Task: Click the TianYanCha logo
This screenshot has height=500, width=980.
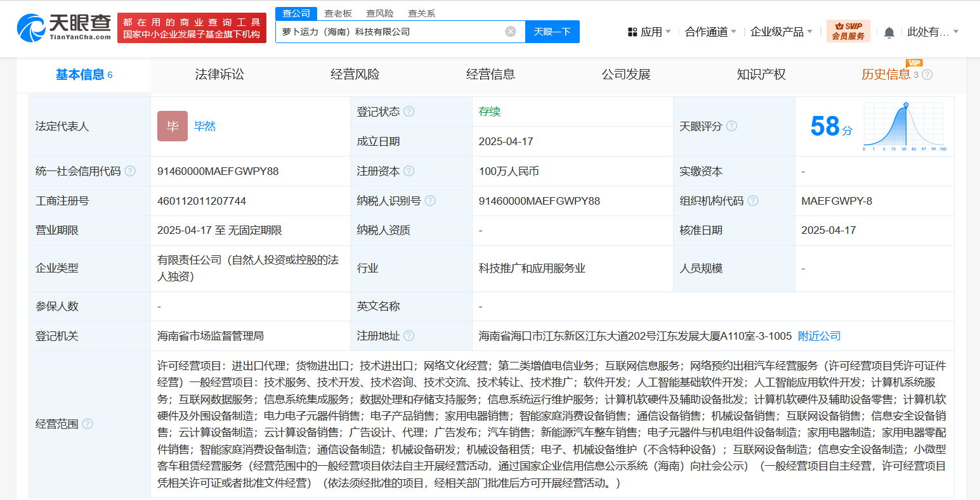Action: [x=64, y=28]
